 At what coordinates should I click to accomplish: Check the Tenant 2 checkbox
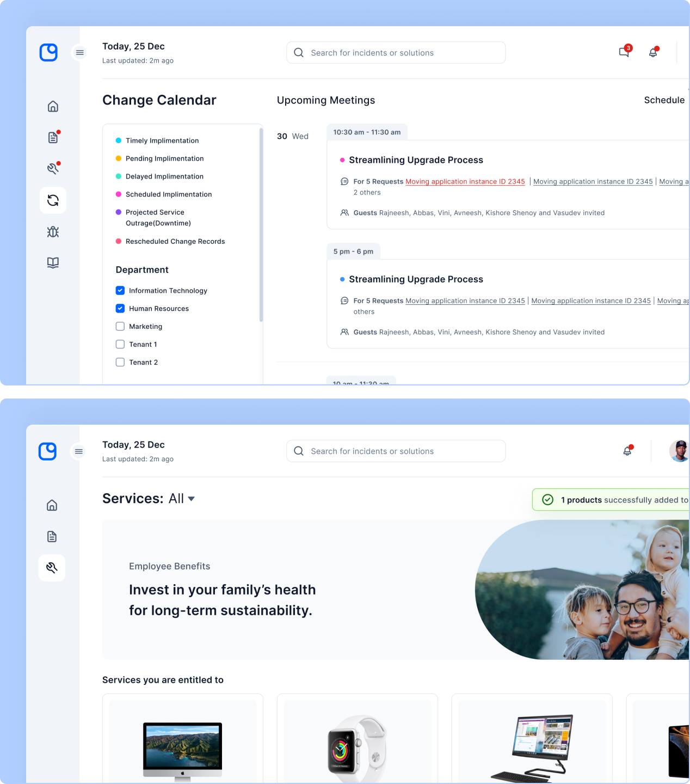click(120, 363)
